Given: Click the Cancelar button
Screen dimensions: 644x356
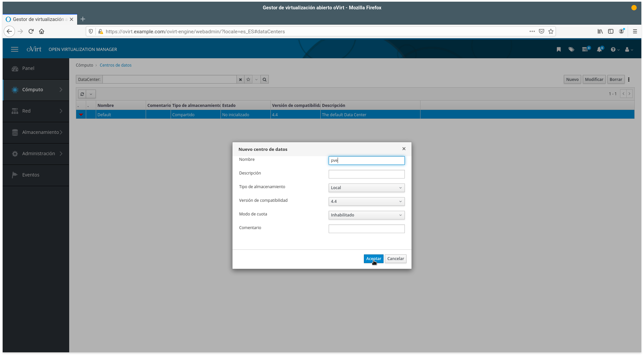Looking at the screenshot, I should point(396,259).
